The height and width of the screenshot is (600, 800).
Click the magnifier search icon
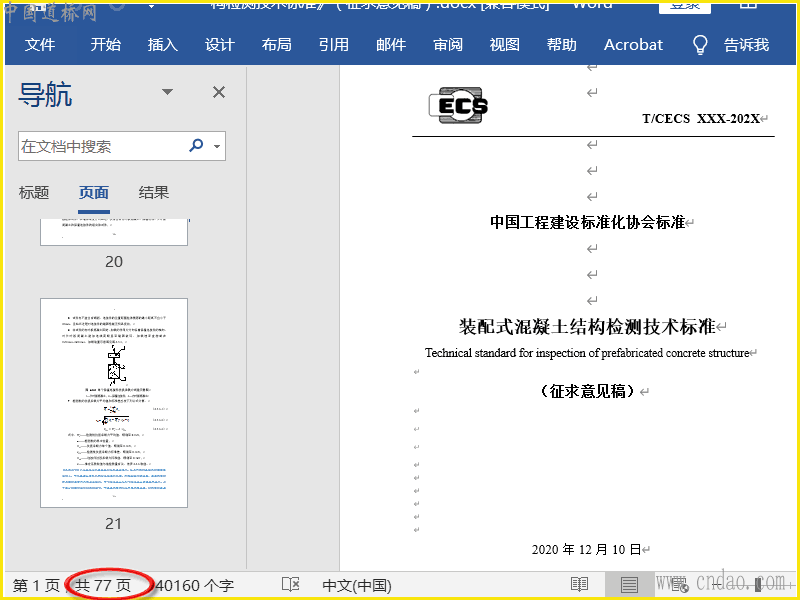coord(196,145)
